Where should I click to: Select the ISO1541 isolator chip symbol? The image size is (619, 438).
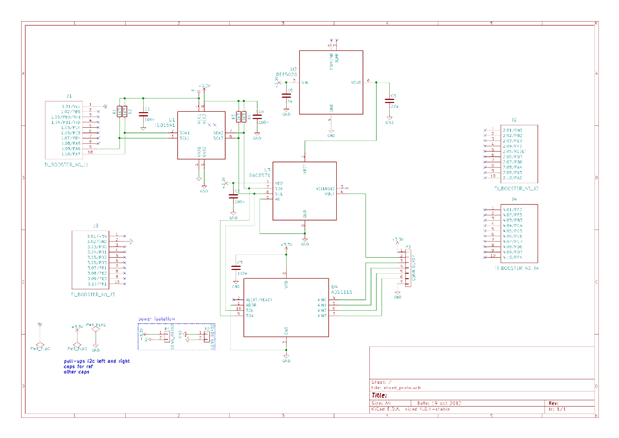(201, 135)
